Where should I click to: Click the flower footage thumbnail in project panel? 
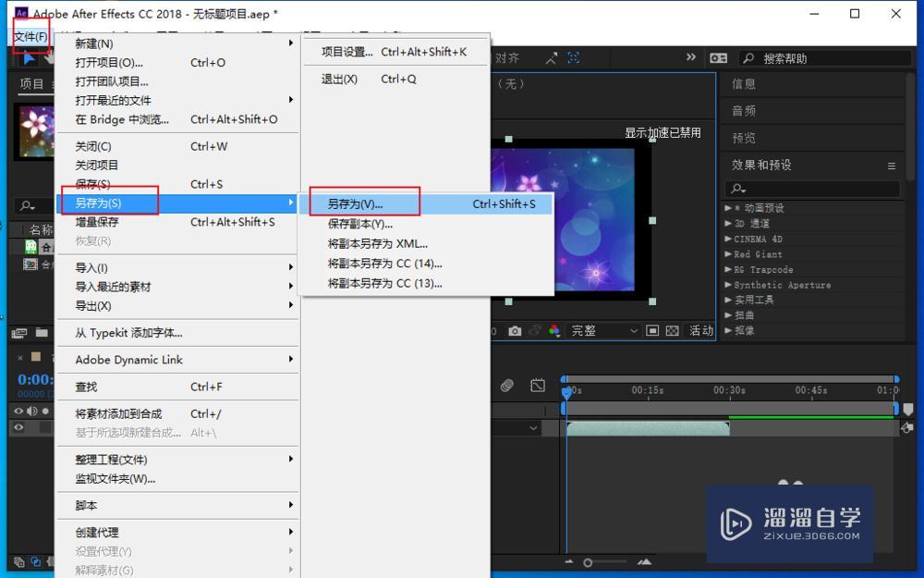click(x=35, y=131)
